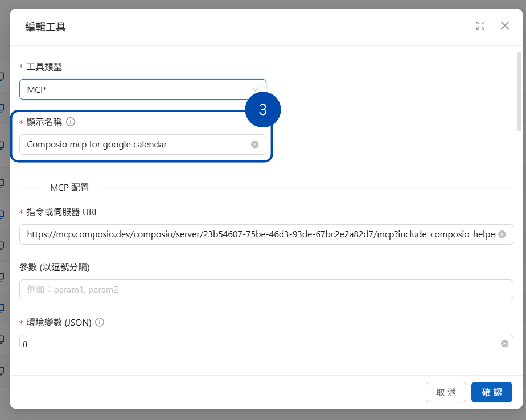Click the chevron arrow in the MCP selector

(256, 89)
